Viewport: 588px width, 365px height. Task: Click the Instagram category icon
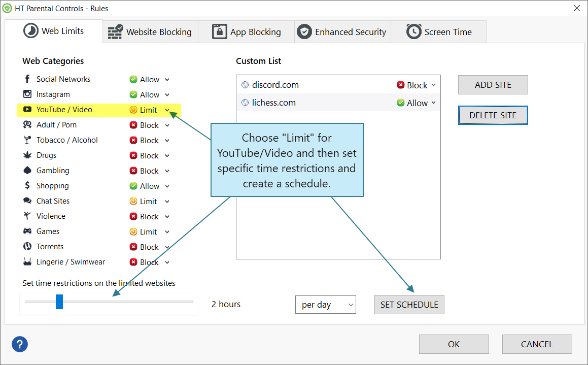click(x=27, y=94)
